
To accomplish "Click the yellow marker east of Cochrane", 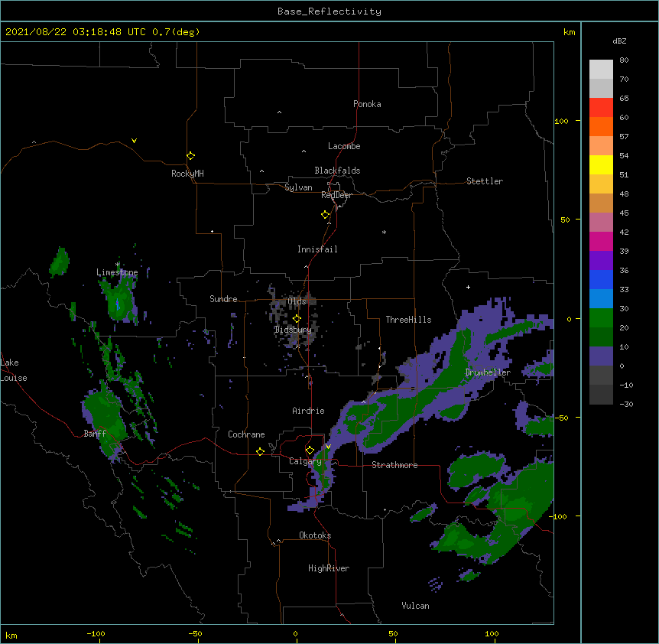I will coord(260,451).
